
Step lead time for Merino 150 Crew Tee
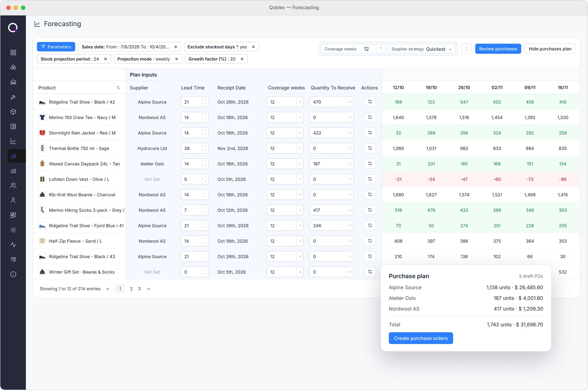pyautogui.click(x=205, y=117)
